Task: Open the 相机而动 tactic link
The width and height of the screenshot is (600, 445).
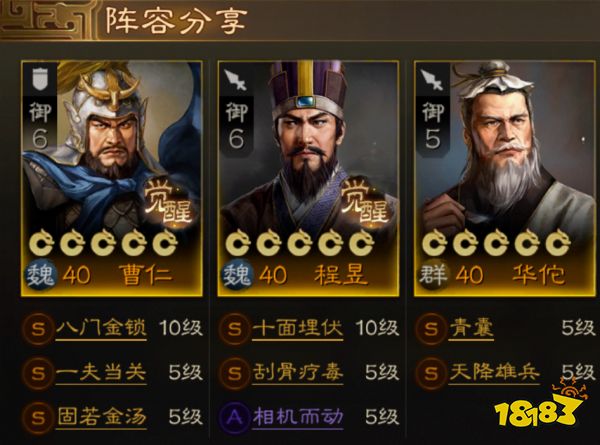Action: tap(298, 417)
